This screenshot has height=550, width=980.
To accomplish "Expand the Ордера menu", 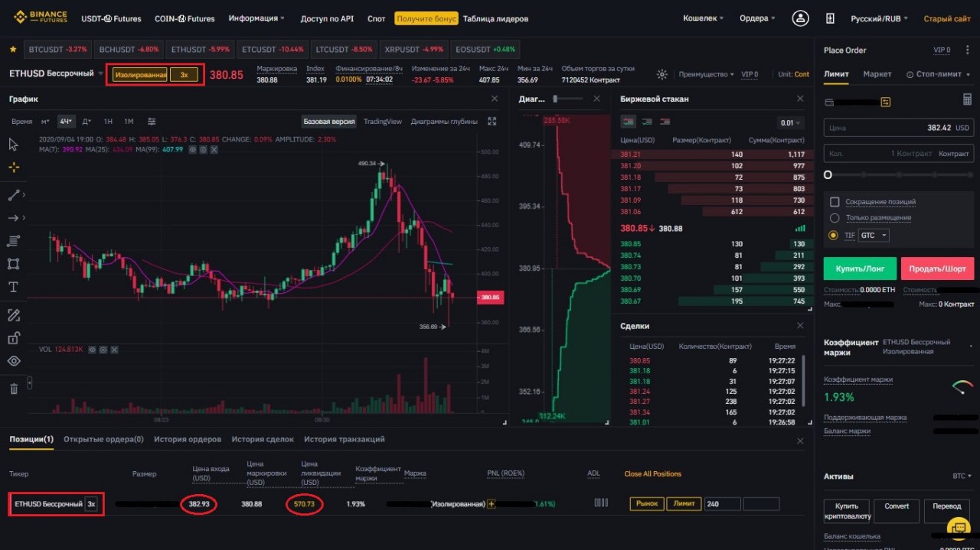I will (757, 18).
